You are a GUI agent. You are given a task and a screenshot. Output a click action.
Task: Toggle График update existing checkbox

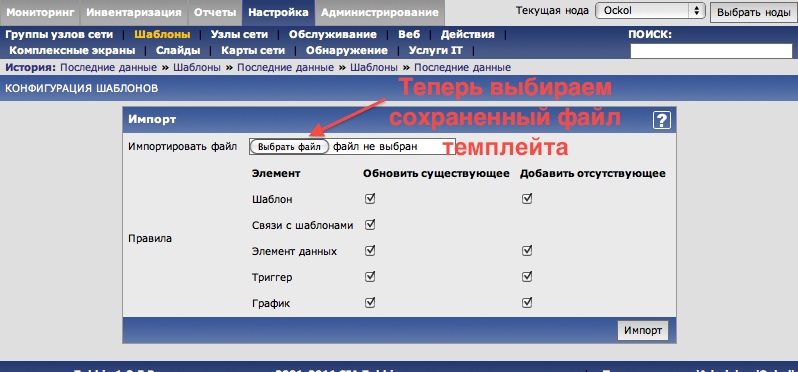[370, 303]
